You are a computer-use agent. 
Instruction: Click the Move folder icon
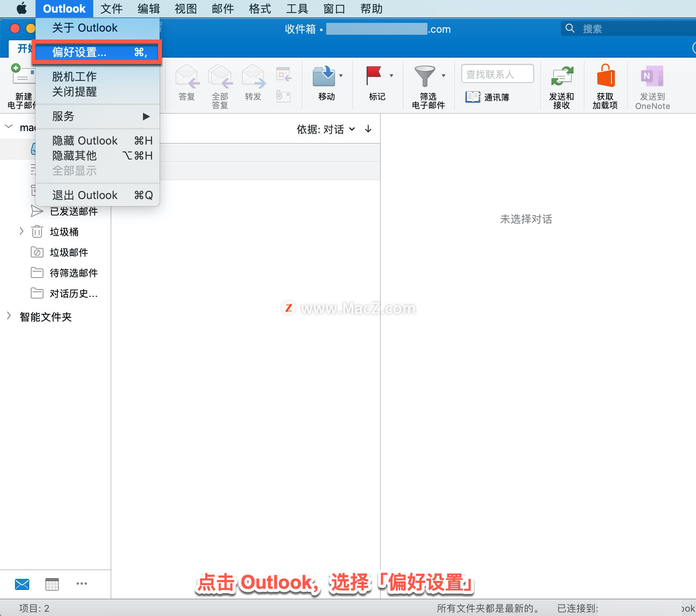324,76
